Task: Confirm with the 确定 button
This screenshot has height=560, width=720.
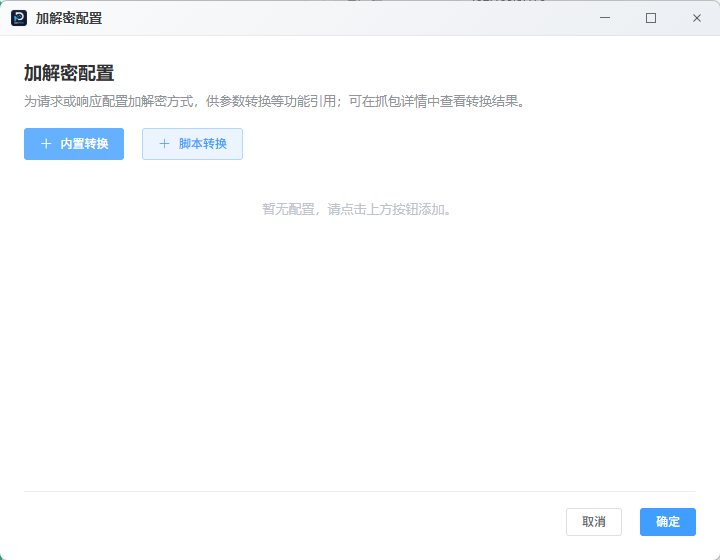Action: (668, 522)
